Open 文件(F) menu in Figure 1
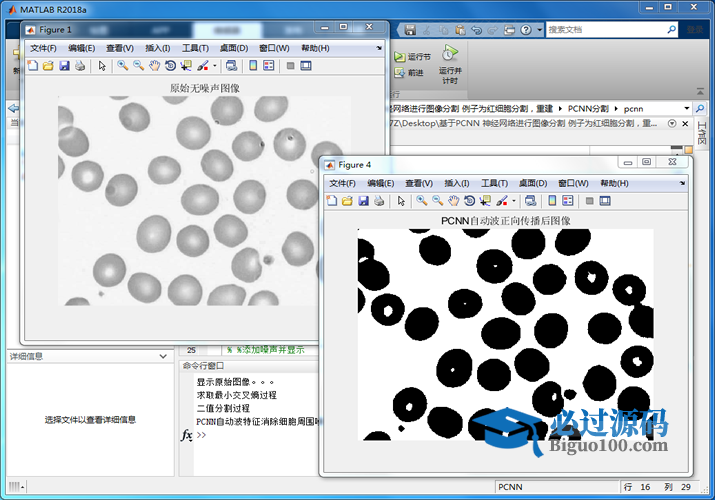 point(43,48)
